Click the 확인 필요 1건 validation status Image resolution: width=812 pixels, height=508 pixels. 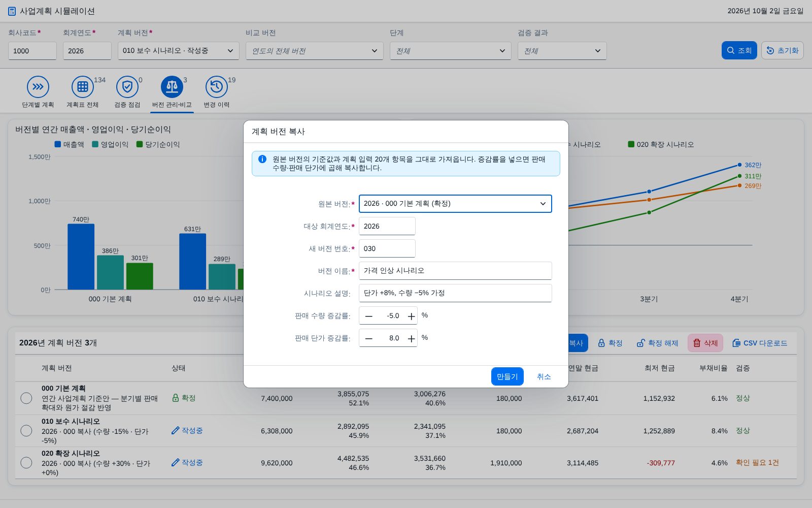click(x=757, y=463)
